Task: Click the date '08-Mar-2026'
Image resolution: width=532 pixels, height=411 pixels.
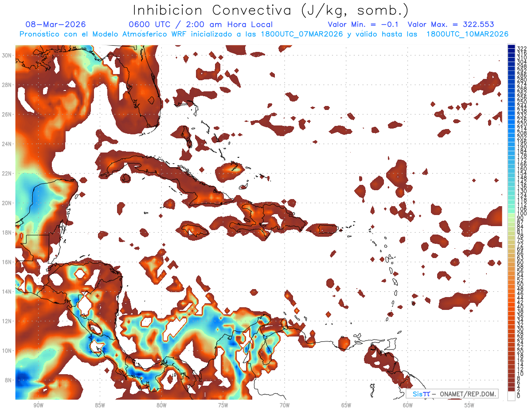Action: click(56, 24)
